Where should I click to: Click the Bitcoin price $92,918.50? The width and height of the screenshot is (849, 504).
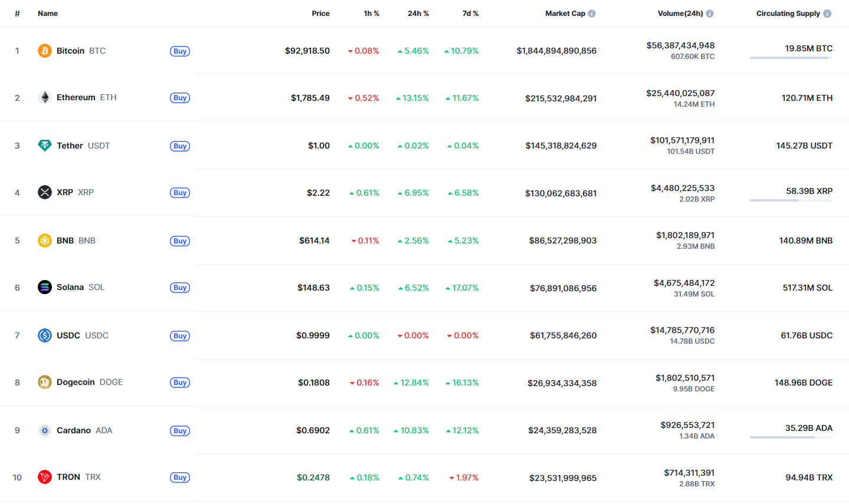tap(307, 51)
